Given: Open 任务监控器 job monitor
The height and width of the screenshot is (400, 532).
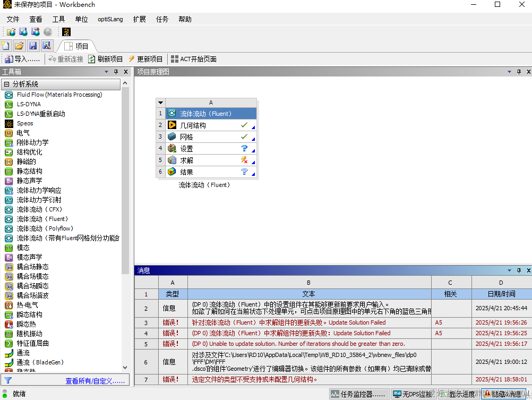Looking at the screenshot, I should (358, 394).
